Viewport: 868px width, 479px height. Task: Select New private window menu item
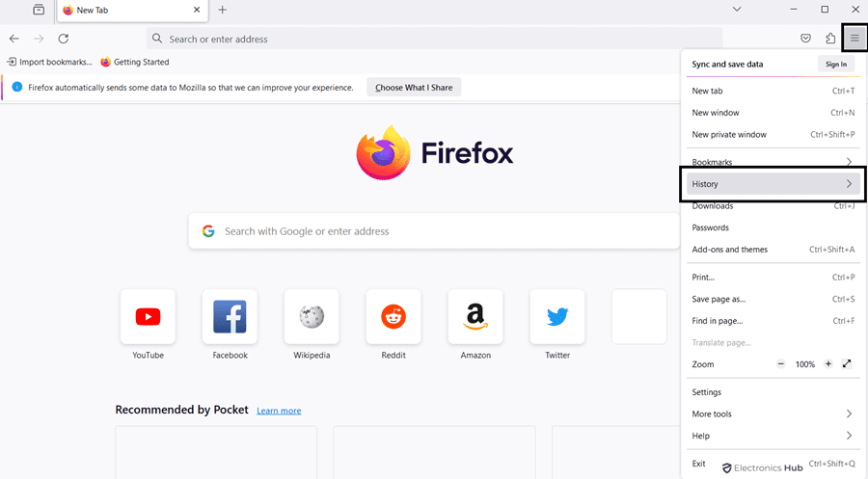729,135
